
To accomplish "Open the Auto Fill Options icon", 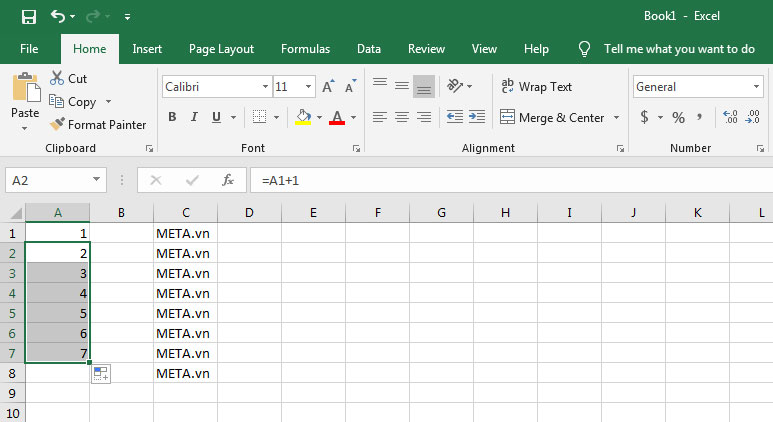I will [101, 374].
